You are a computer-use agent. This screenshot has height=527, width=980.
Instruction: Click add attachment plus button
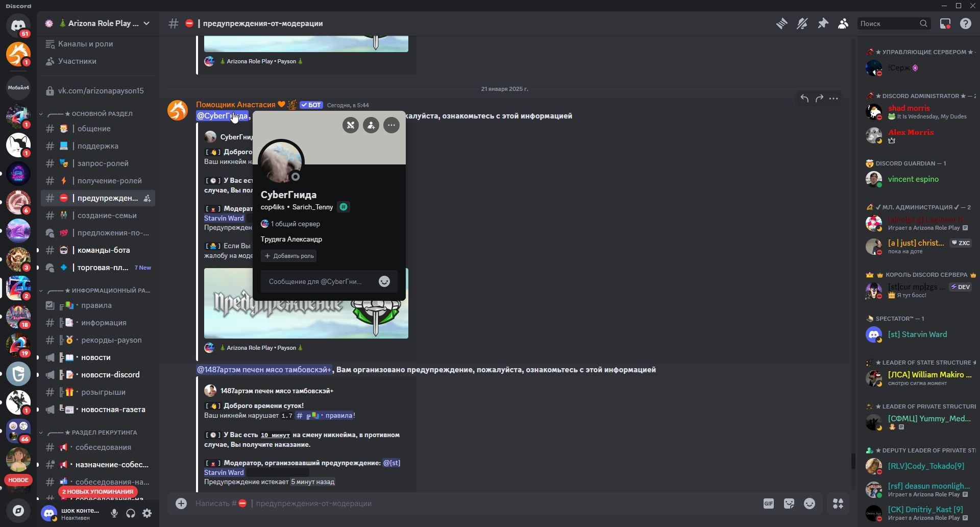point(181,504)
